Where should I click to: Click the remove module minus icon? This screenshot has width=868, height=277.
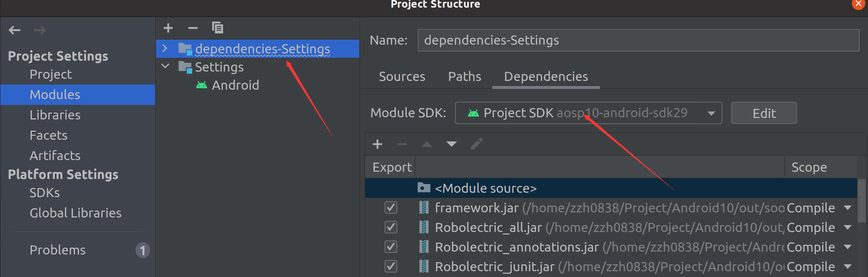click(x=193, y=28)
